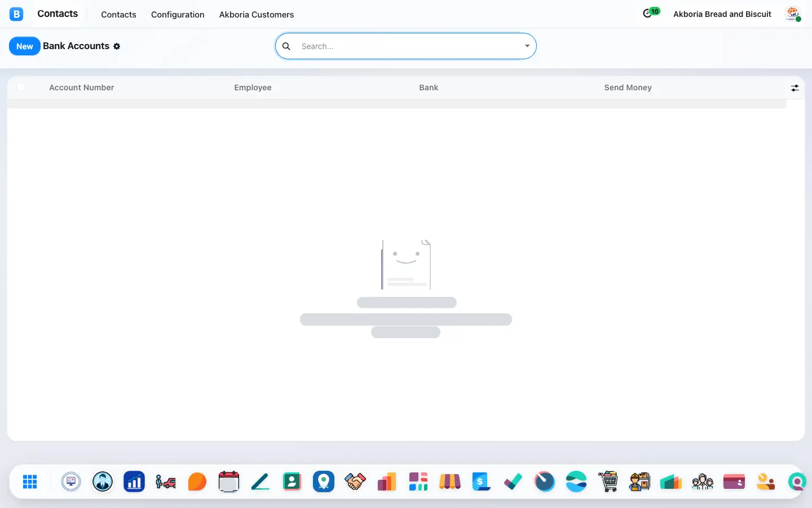Focus the Search input field
Image resolution: width=812 pixels, height=508 pixels.
point(408,46)
